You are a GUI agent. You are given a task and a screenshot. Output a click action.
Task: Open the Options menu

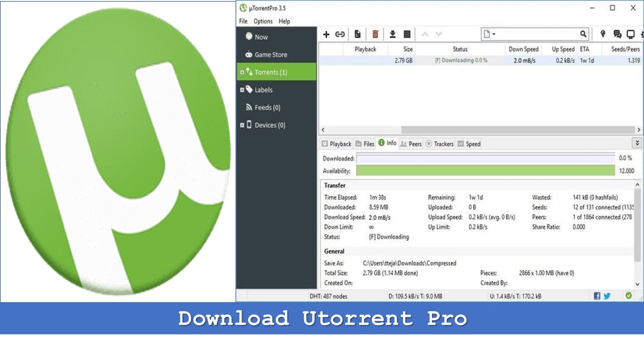263,21
